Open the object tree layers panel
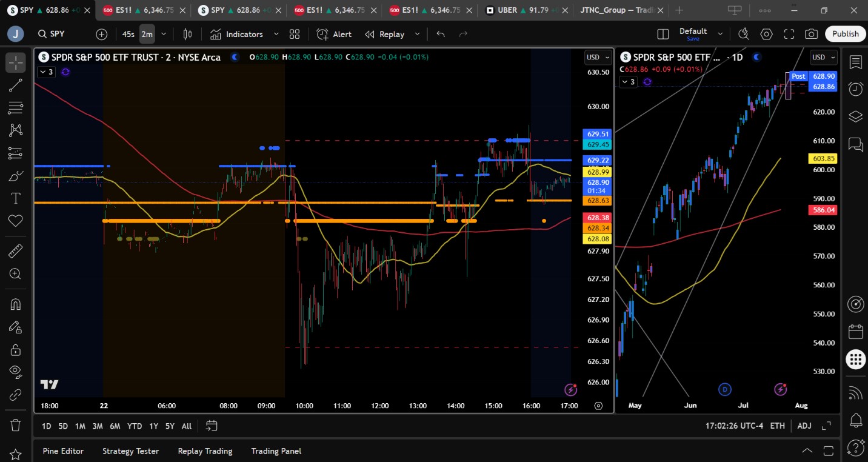The image size is (868, 462). [x=855, y=116]
